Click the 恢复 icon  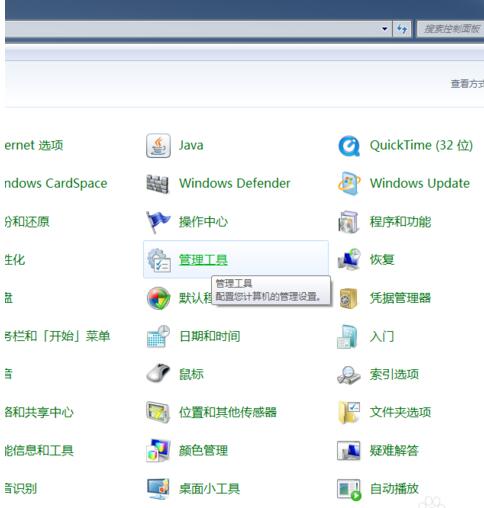349,259
